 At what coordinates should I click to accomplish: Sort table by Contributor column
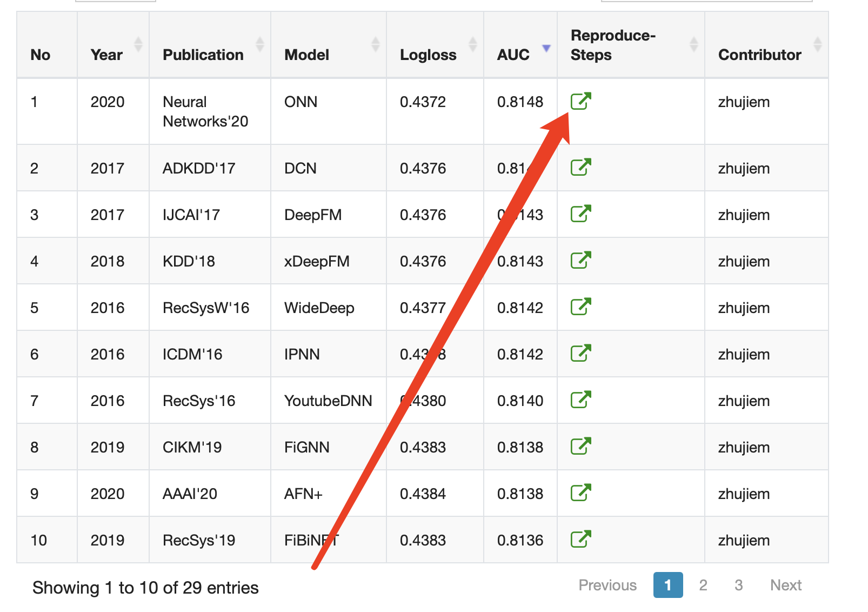[x=766, y=45]
